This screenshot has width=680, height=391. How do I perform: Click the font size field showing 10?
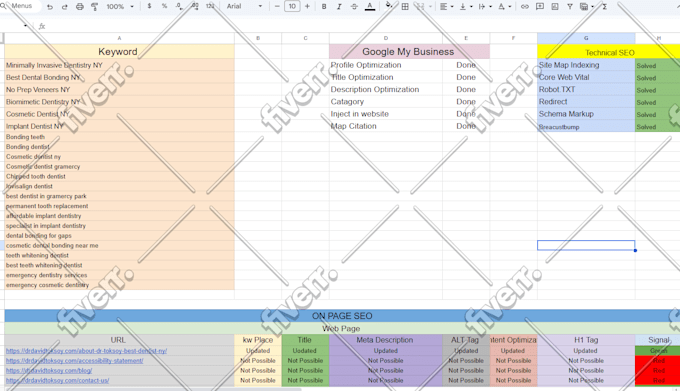(292, 6)
